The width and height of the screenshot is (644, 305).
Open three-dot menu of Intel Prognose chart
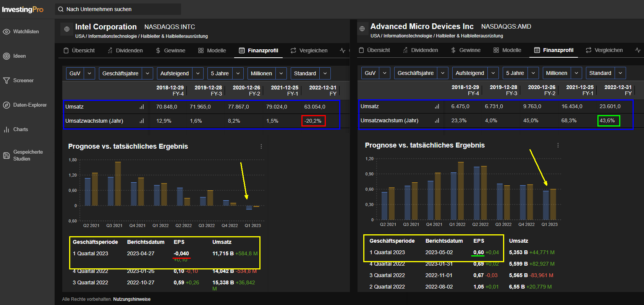(x=261, y=146)
